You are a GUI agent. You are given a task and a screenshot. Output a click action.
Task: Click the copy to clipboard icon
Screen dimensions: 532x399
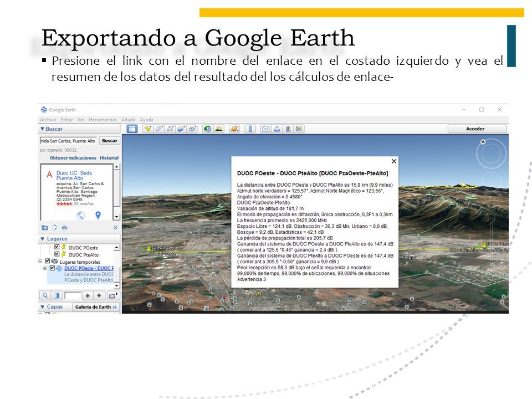coord(55,228)
